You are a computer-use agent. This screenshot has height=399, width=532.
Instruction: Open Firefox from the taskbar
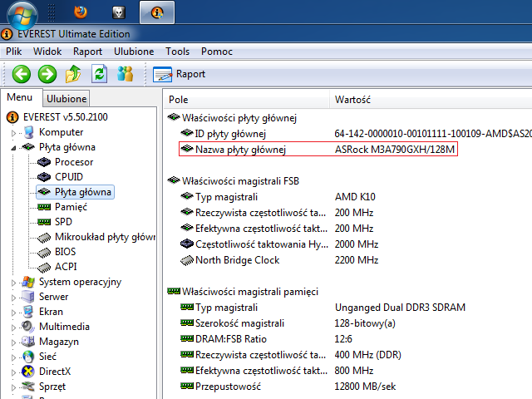80,12
